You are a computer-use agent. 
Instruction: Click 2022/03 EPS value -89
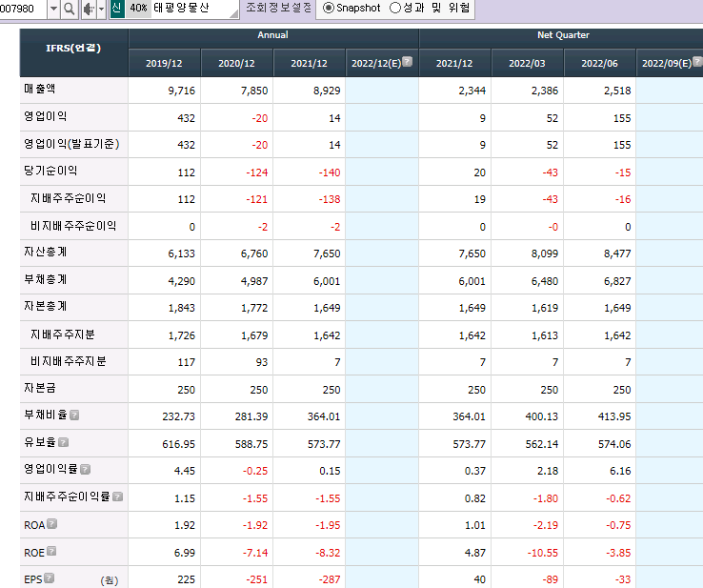551,580
